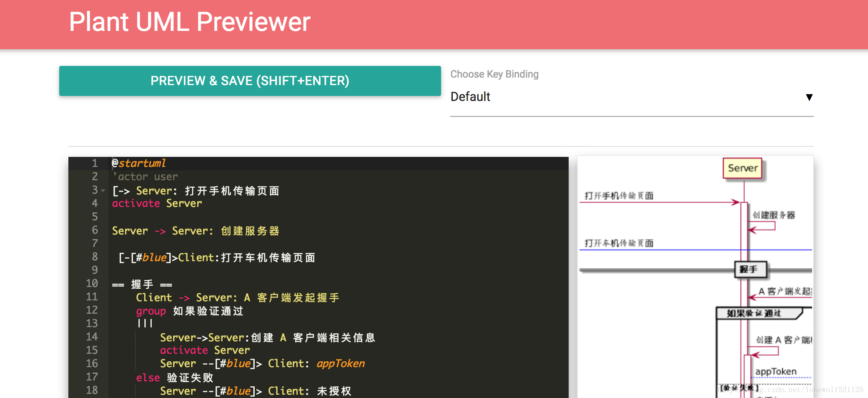The height and width of the screenshot is (398, 868).
Task: Click the '== 握手 ==' divider line
Action: [x=142, y=285]
